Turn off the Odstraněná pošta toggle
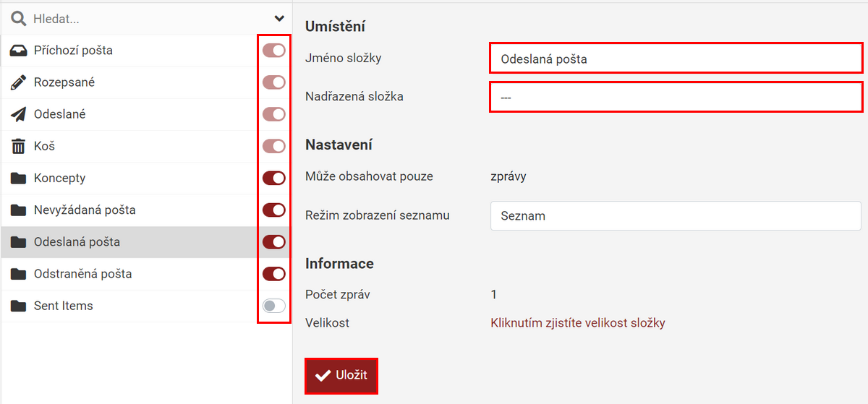Image resolution: width=868 pixels, height=404 pixels. [x=274, y=274]
